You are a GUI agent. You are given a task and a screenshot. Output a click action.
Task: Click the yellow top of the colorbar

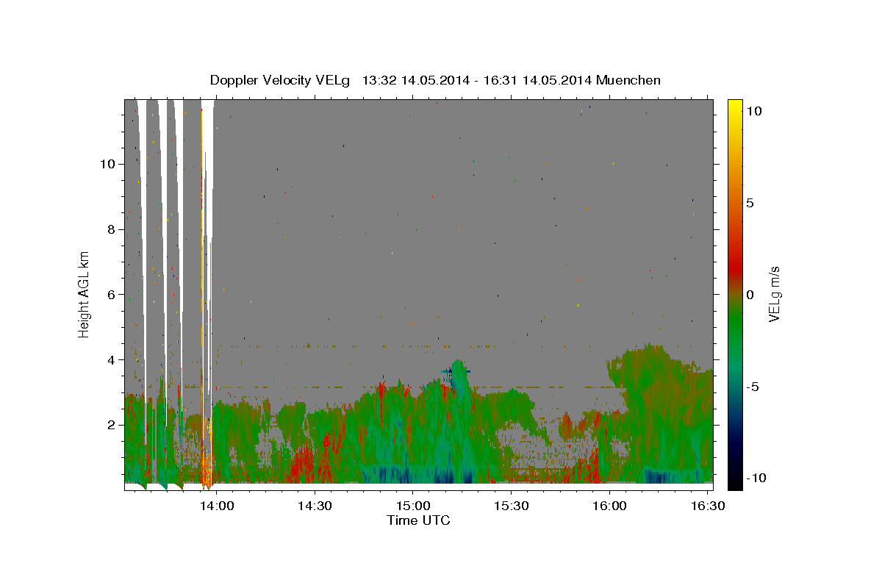pos(734,109)
